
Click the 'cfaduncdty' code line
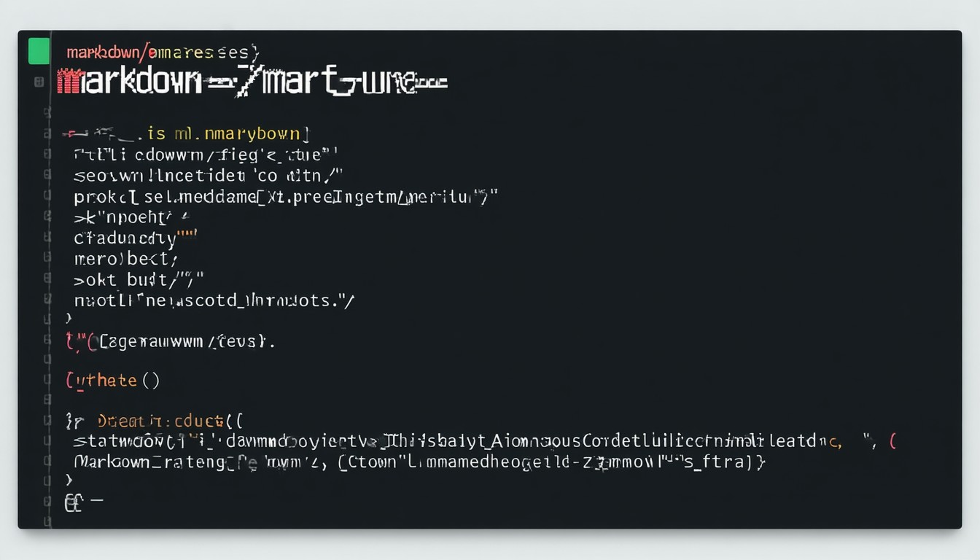tap(136, 238)
